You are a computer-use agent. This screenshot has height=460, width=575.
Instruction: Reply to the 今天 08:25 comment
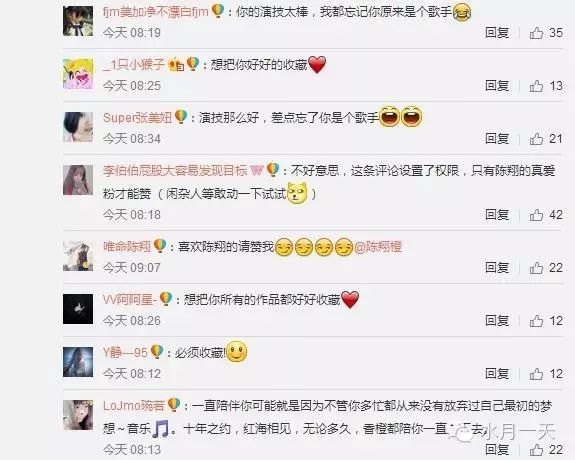pyautogui.click(x=497, y=86)
